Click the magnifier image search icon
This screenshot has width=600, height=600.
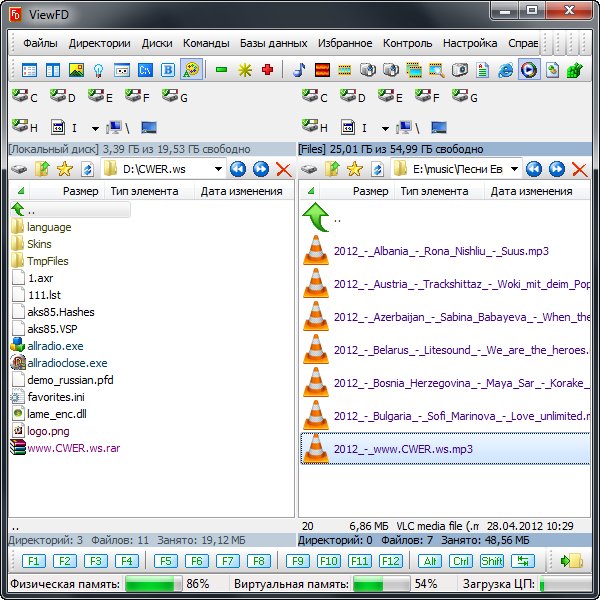tap(437, 70)
